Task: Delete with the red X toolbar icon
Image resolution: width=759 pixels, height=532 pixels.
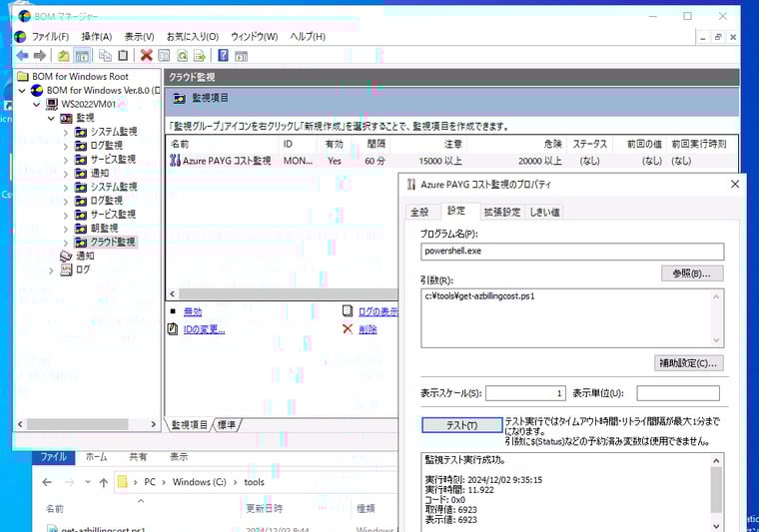Action: click(146, 56)
